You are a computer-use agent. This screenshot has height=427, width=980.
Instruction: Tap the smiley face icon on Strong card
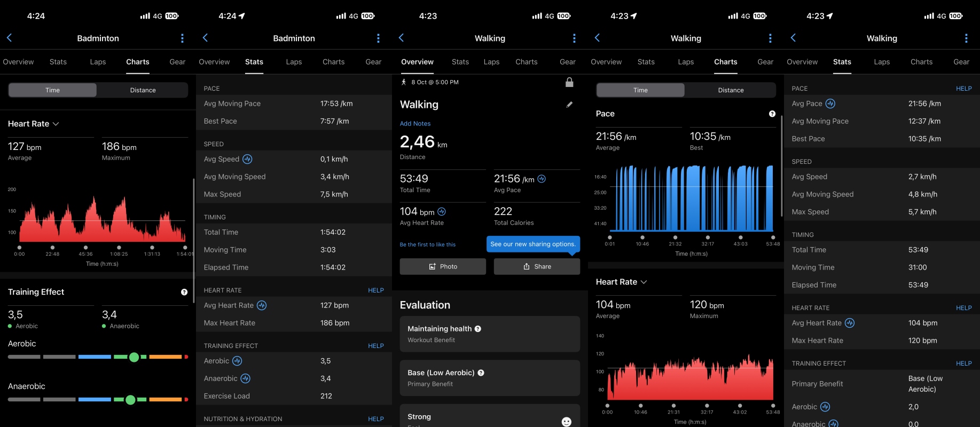tap(567, 422)
